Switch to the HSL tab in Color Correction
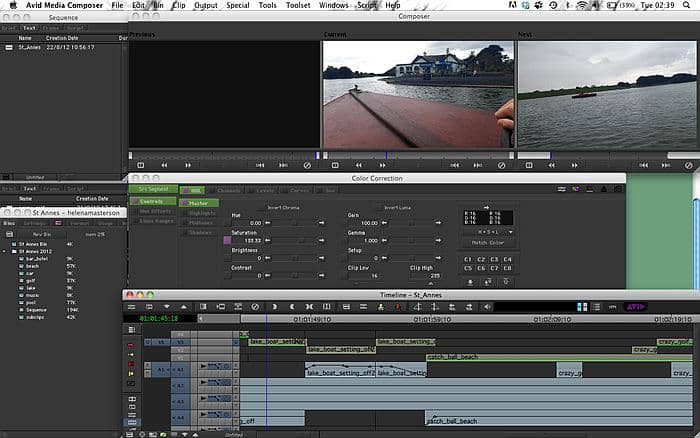The width and height of the screenshot is (700, 438). click(192, 190)
